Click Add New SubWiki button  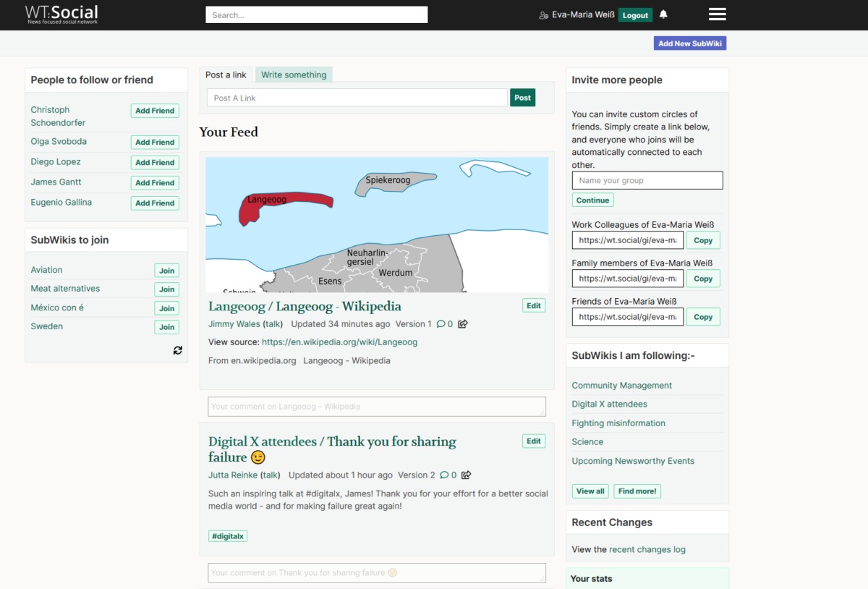tap(690, 43)
